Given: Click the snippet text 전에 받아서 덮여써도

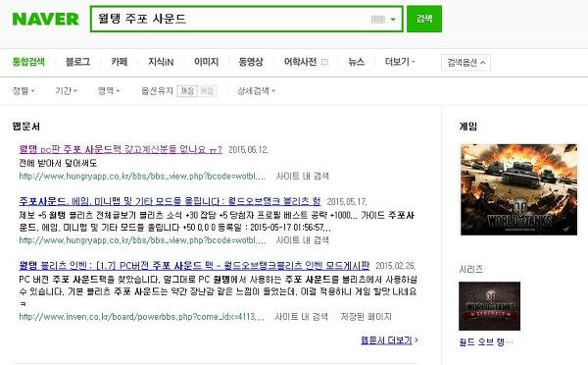Looking at the screenshot, I should (x=58, y=163).
